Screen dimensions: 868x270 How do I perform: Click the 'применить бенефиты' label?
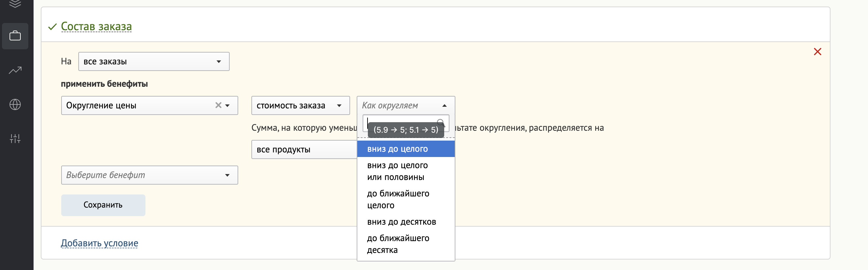(x=104, y=84)
